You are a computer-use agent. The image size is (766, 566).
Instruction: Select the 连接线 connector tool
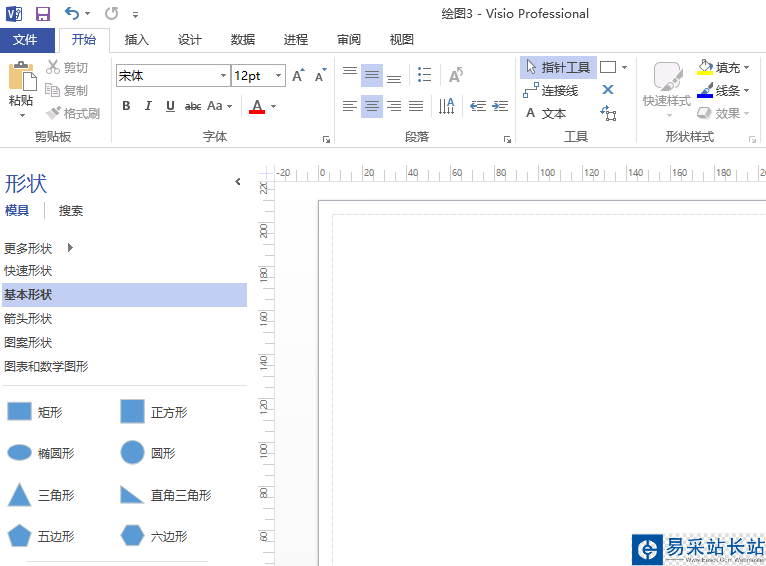(x=551, y=90)
